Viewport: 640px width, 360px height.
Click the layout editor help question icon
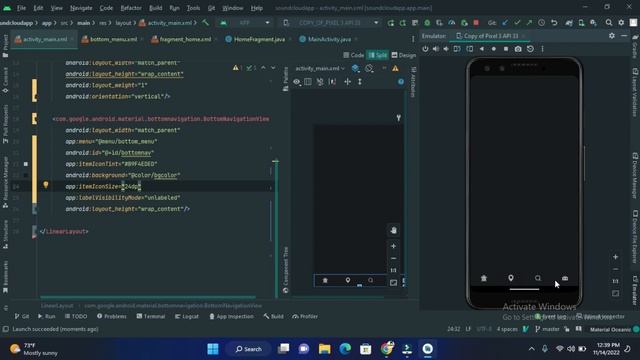[x=401, y=82]
